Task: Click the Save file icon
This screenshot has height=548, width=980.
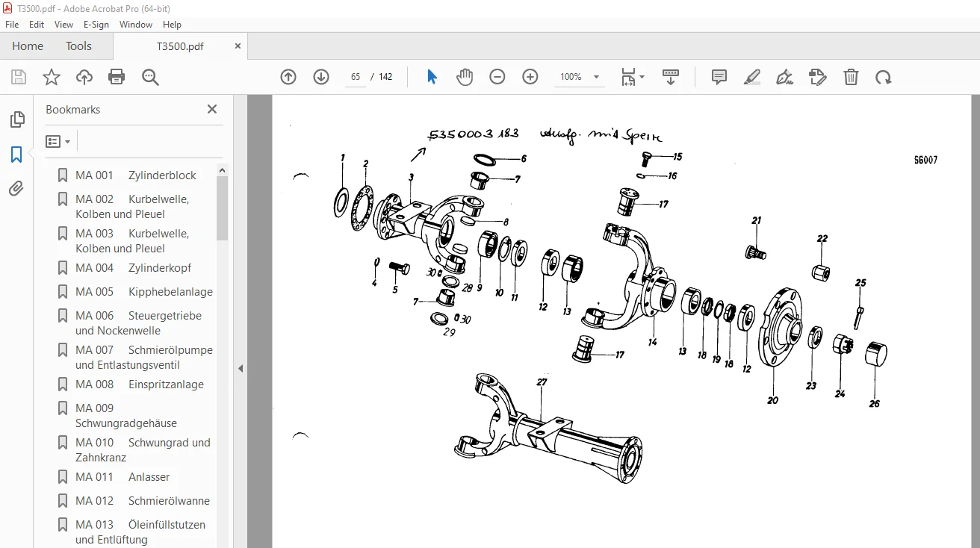Action: pyautogui.click(x=19, y=77)
